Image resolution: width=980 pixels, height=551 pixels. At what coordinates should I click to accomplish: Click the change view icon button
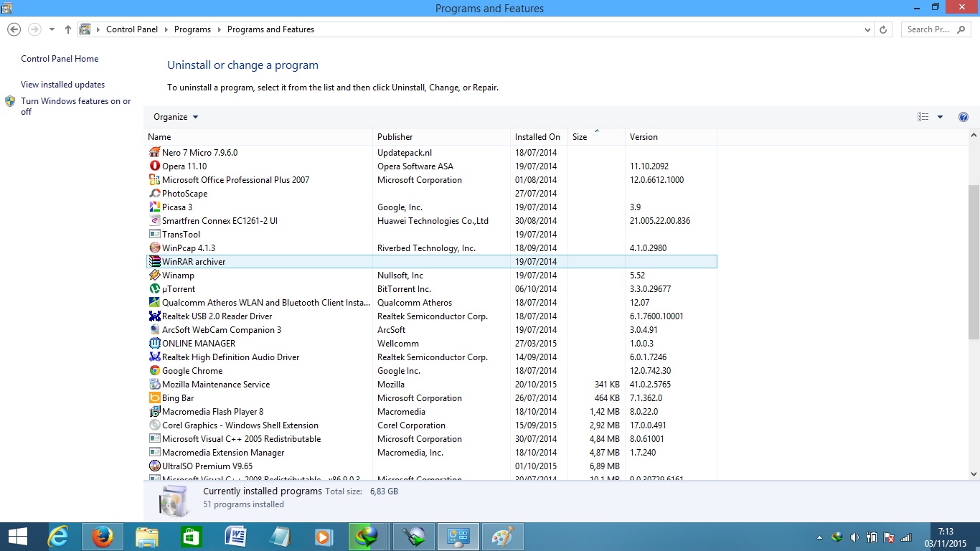[923, 117]
